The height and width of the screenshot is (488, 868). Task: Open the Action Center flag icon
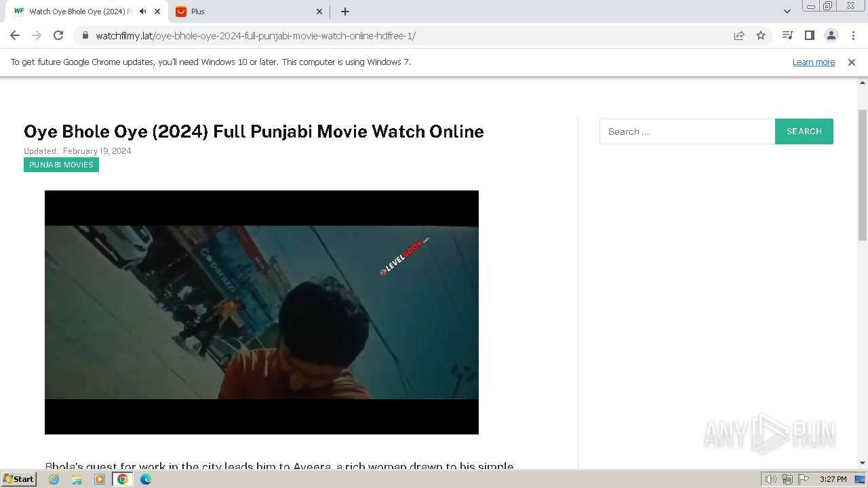pos(804,479)
